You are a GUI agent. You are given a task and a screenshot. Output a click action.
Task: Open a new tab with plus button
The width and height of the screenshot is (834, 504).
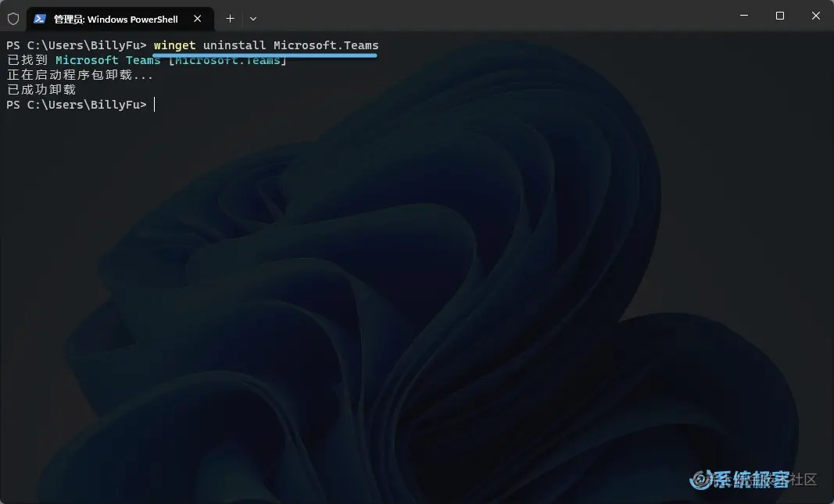pos(230,19)
